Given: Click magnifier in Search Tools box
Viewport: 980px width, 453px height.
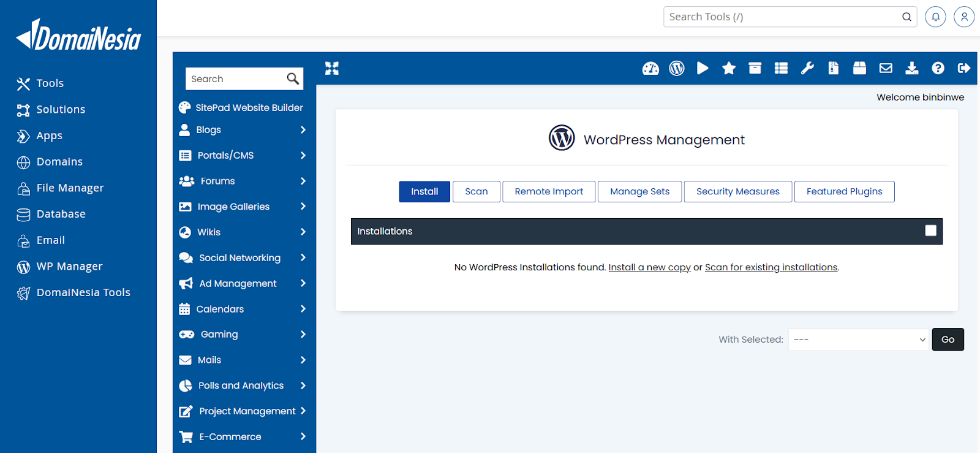Looking at the screenshot, I should point(907,17).
